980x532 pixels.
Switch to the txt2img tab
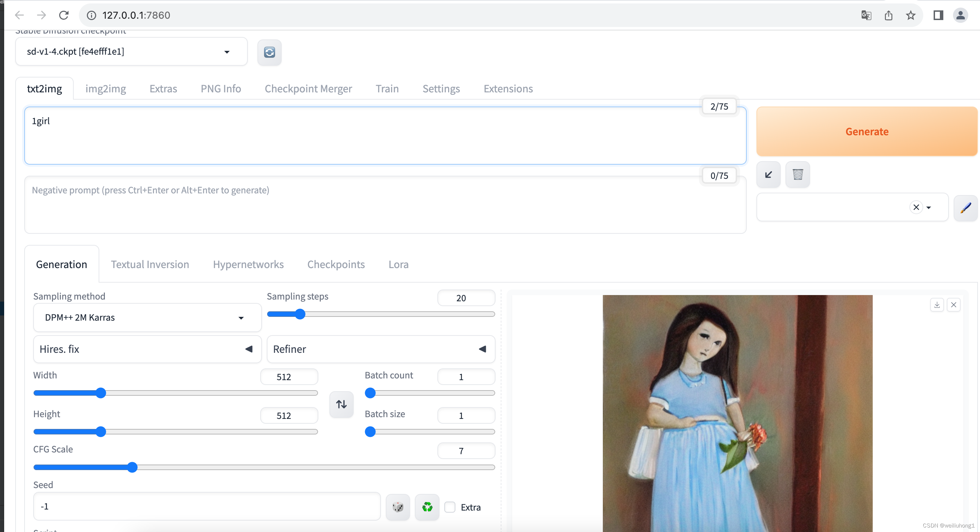[x=45, y=89]
